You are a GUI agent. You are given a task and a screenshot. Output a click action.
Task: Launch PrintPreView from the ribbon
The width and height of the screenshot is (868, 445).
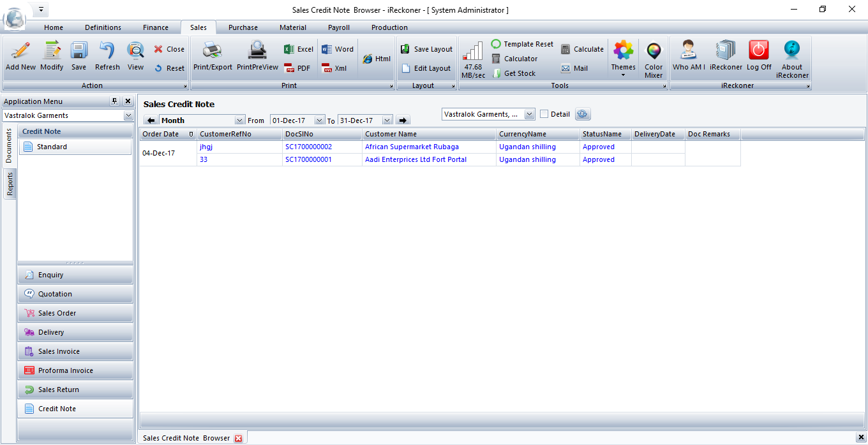pyautogui.click(x=257, y=51)
